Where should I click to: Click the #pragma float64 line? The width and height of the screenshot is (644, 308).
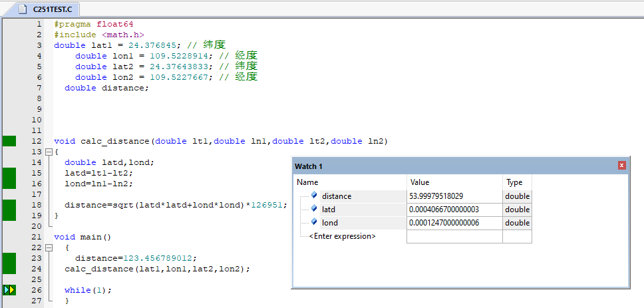94,24
